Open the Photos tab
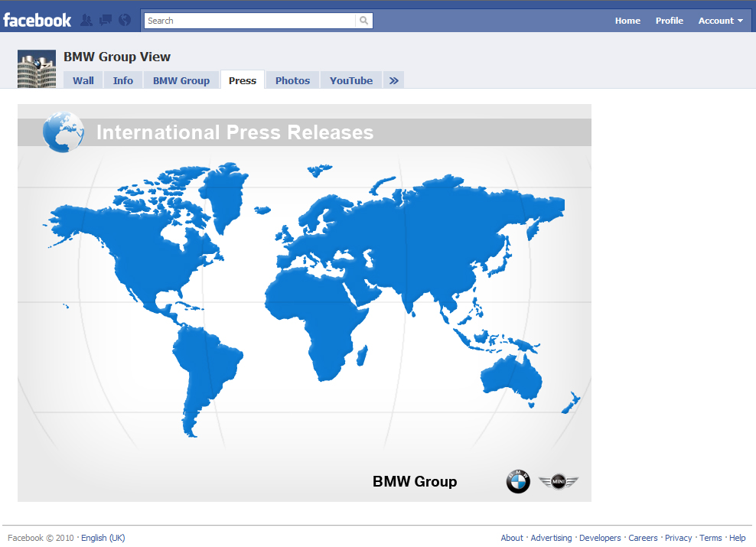756x547 pixels. (292, 80)
